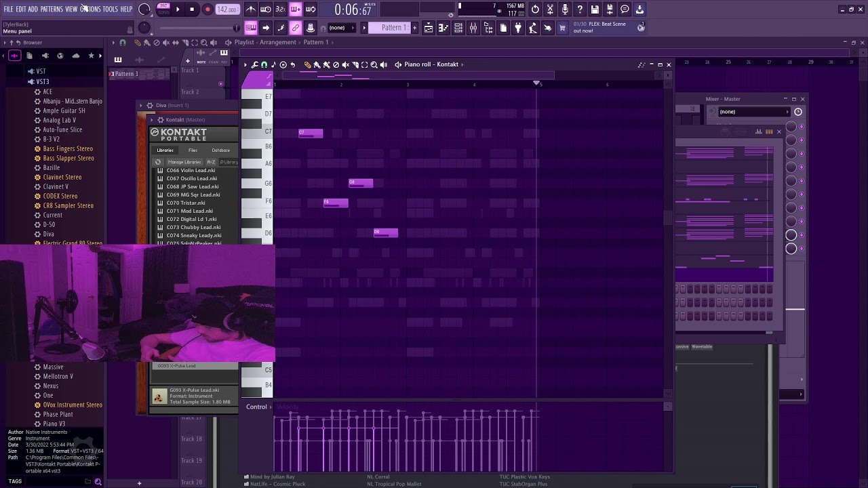Open Kontakt plugin window menu arrow

[152, 119]
